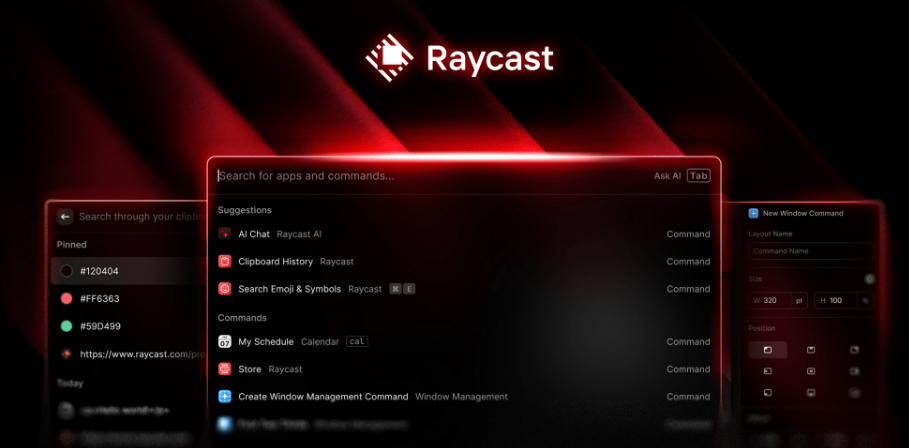909x448 pixels.
Task: Select the center-left window position icon
Action: (768, 371)
